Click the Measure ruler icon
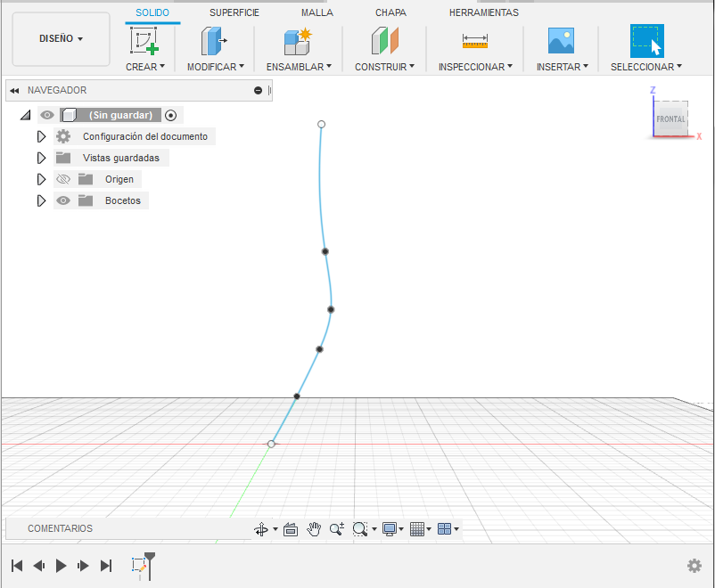Viewport: 715px width, 588px height. click(474, 41)
